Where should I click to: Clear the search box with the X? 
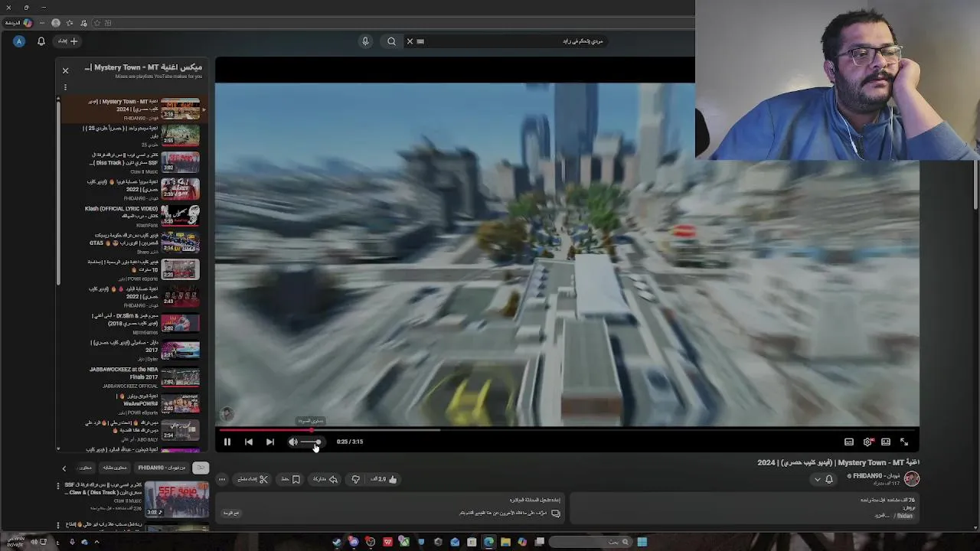click(410, 41)
